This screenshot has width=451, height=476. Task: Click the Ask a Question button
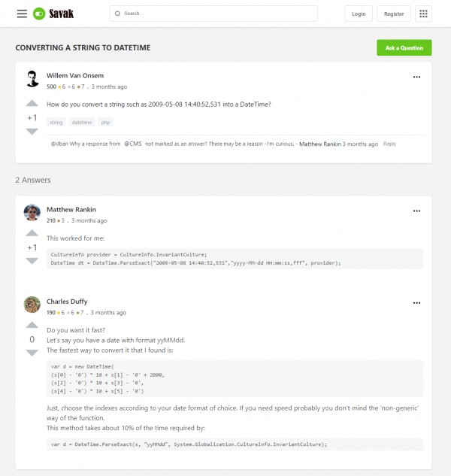pyautogui.click(x=404, y=48)
